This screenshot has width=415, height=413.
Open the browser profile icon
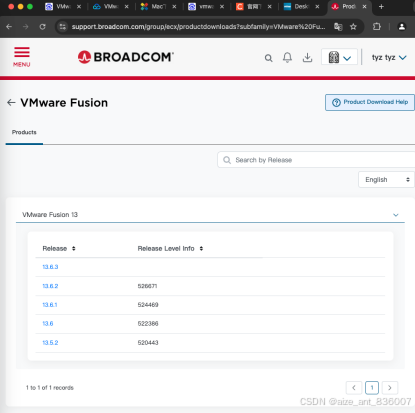pos(402,27)
